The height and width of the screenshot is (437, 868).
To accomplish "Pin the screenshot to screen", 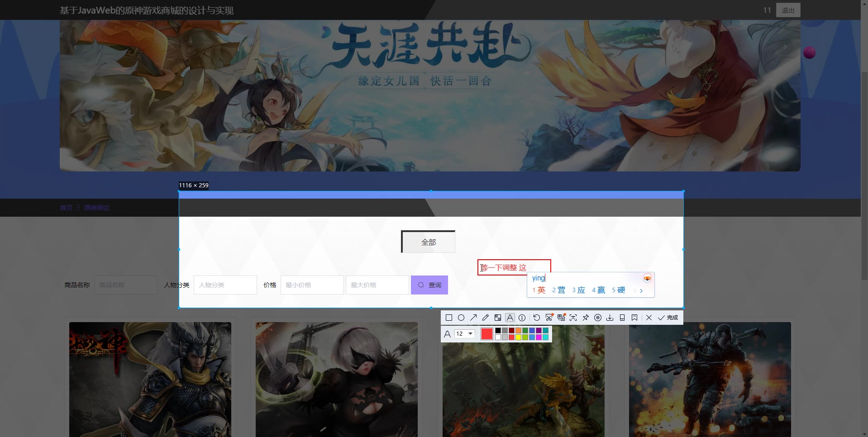I will coord(586,318).
